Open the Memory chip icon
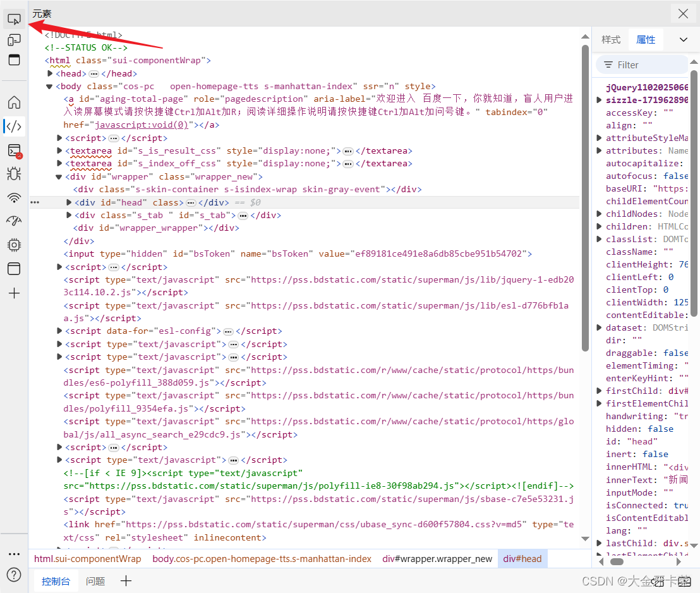 15,245
